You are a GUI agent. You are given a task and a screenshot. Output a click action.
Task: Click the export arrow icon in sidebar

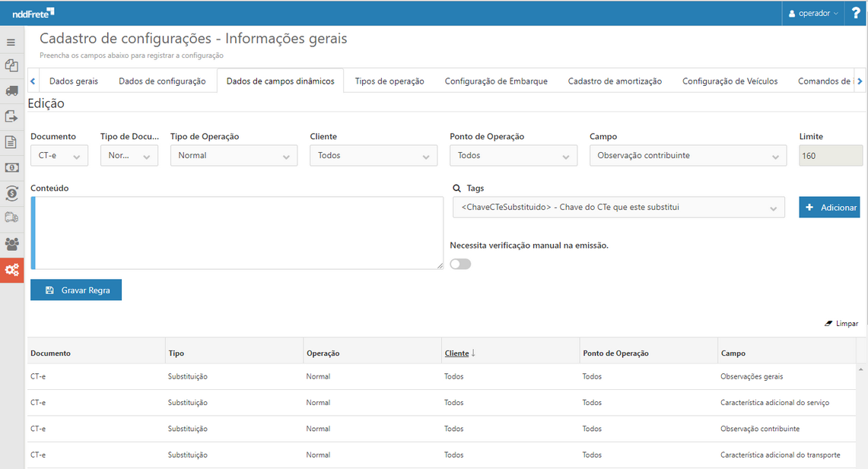coord(11,116)
